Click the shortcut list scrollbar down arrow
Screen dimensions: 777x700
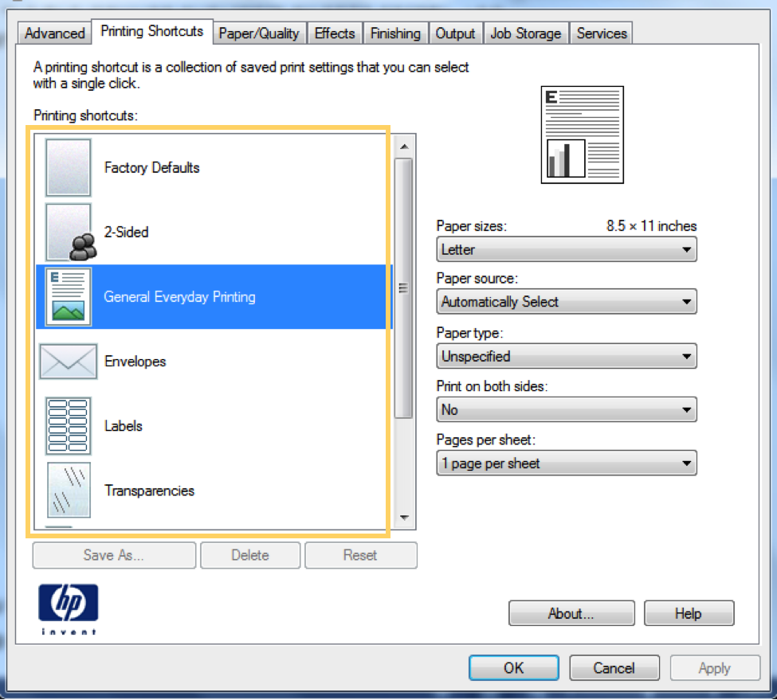pos(405,518)
